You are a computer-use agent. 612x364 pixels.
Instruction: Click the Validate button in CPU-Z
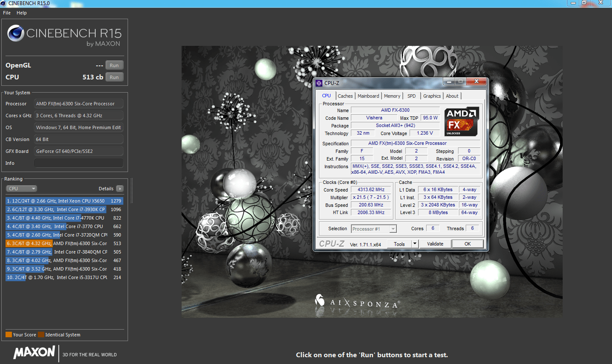(435, 244)
